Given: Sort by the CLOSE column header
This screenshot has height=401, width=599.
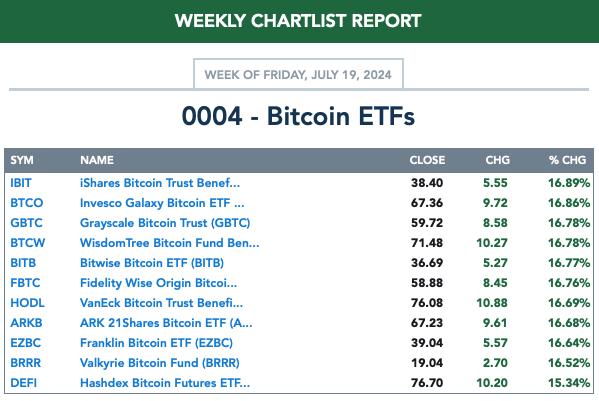Looking at the screenshot, I should click(427, 160).
